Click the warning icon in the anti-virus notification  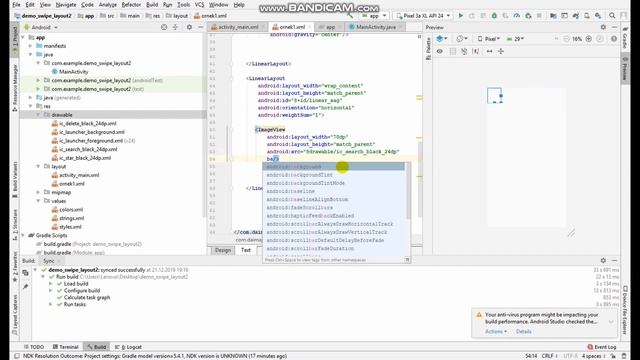[x=479, y=315]
